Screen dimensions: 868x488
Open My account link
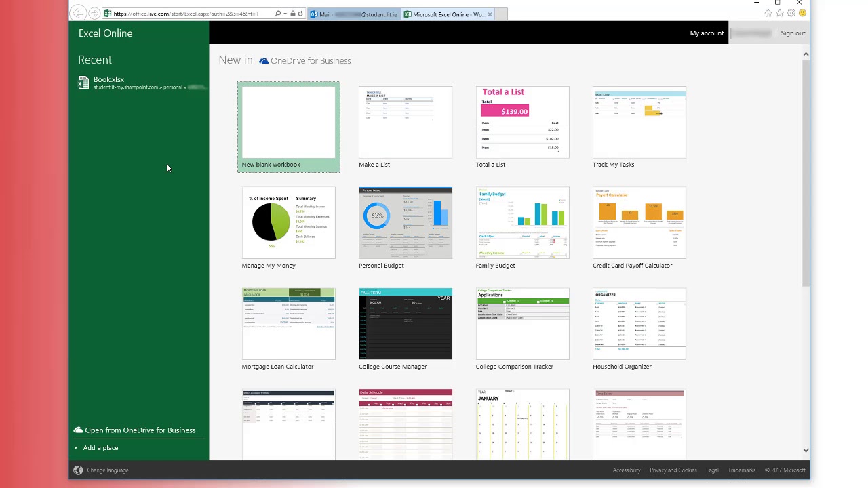707,33
